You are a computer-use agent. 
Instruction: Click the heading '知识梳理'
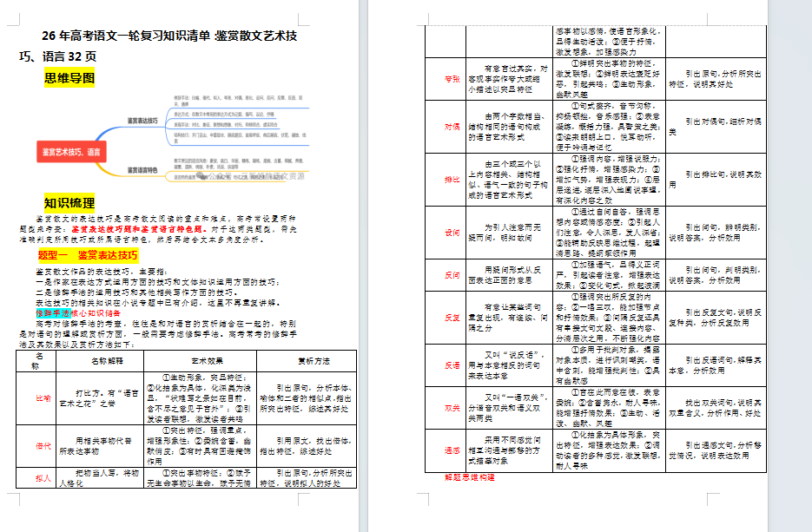(69, 202)
